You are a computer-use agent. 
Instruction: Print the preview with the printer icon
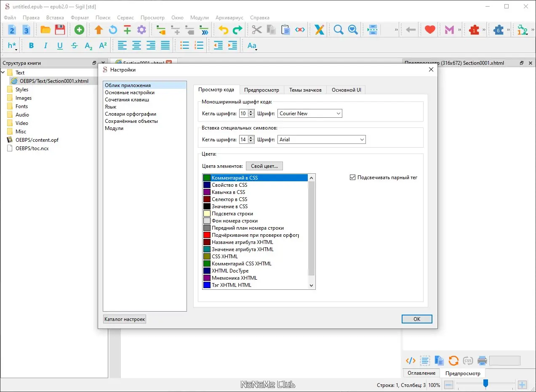tap(482, 360)
